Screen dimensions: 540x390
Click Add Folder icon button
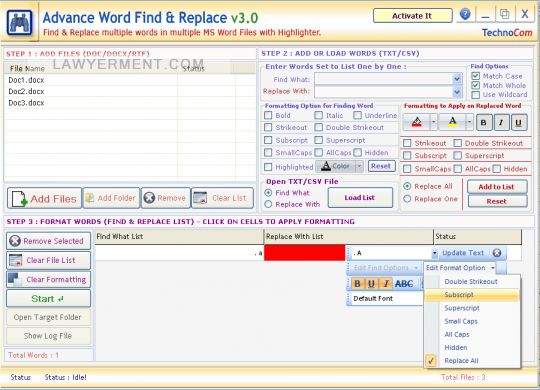coord(112,198)
